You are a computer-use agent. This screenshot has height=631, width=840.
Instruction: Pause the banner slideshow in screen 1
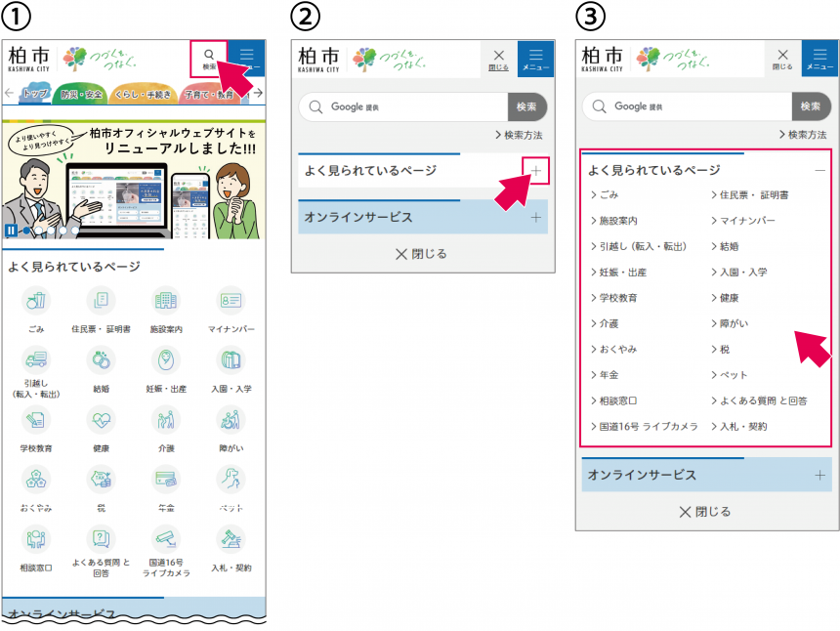pyautogui.click(x=12, y=231)
